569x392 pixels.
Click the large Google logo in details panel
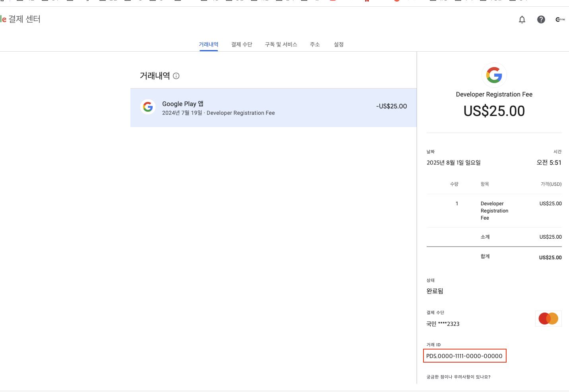click(494, 75)
